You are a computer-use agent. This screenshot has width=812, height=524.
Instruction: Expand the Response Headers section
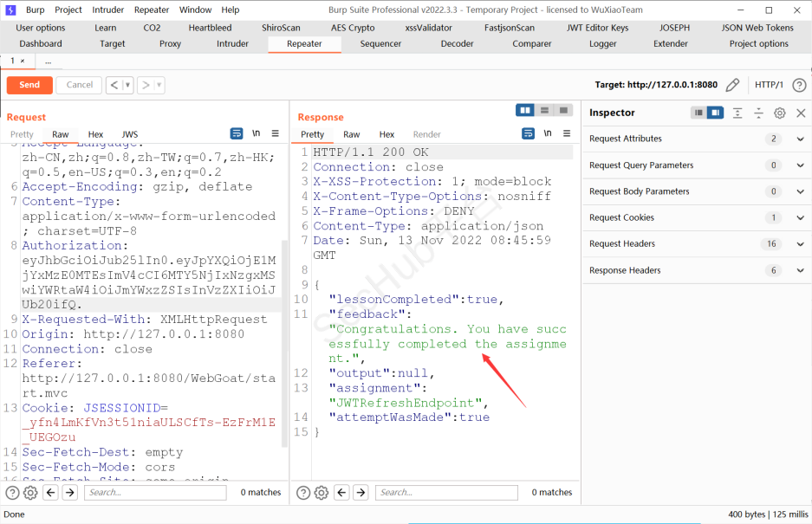pyautogui.click(x=800, y=270)
